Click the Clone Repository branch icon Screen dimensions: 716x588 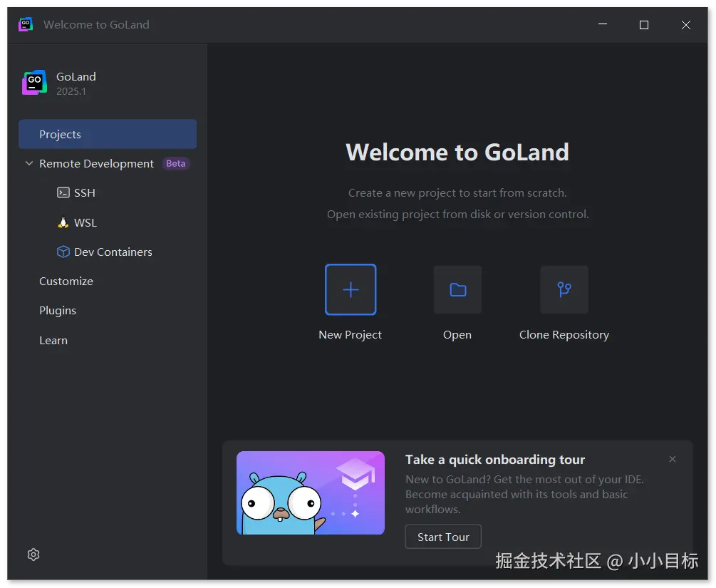pos(564,289)
